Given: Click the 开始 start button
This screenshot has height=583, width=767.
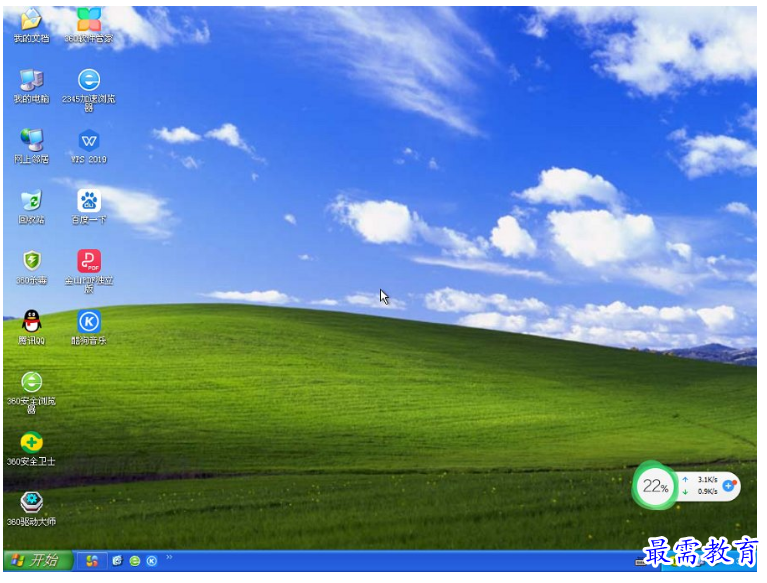Looking at the screenshot, I should coord(38,561).
